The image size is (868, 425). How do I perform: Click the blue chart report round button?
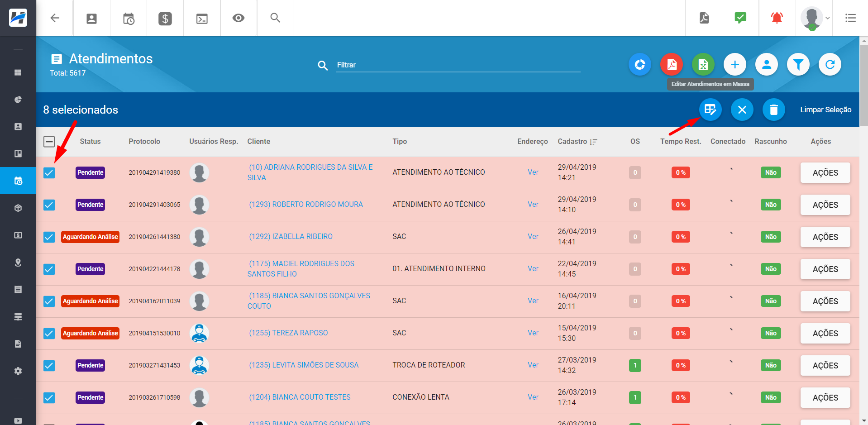640,65
